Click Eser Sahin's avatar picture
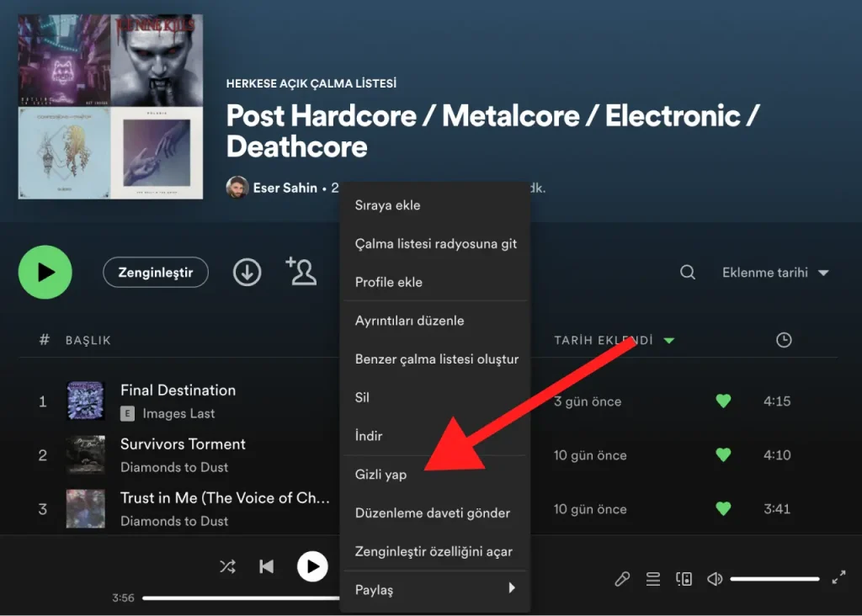Screen dimensions: 862x616 click(x=237, y=188)
